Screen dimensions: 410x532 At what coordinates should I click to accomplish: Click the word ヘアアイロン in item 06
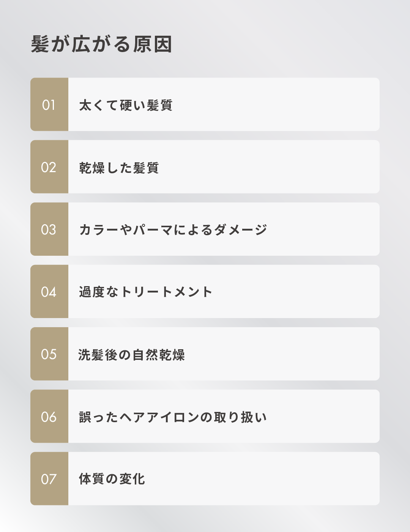tap(159, 417)
